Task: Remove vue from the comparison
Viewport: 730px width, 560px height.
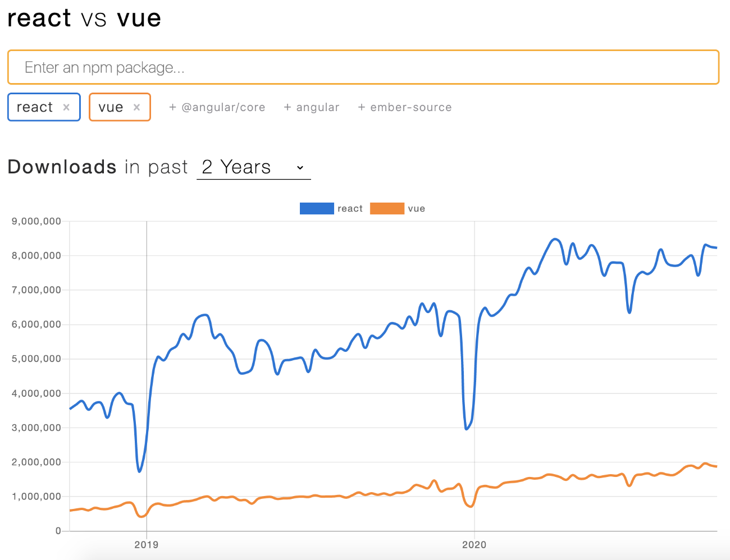Action: pos(136,107)
